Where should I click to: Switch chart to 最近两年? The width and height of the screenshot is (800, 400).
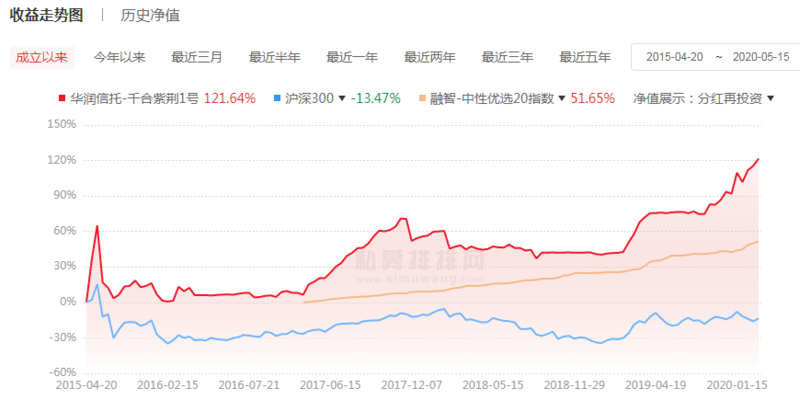[x=430, y=57]
